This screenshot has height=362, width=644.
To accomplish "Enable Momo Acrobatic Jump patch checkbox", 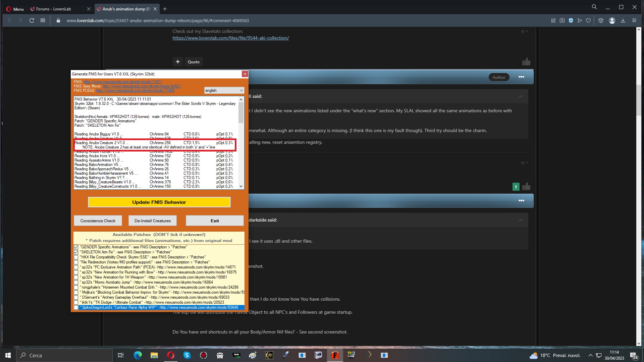I will point(76,283).
